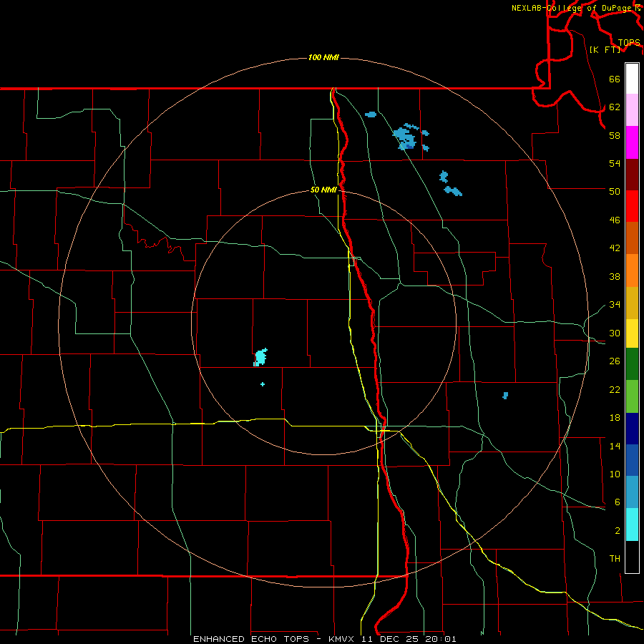
Task: Click the legend value 62
Action: 615,107
